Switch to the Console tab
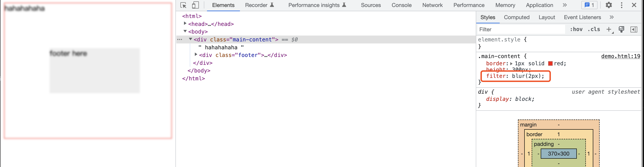Image resolution: width=644 pixels, height=167 pixels. coord(401,5)
